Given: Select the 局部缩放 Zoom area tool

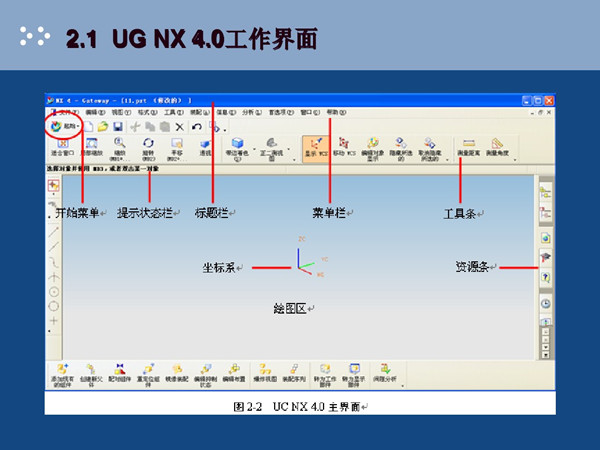Looking at the screenshot, I should [91, 148].
